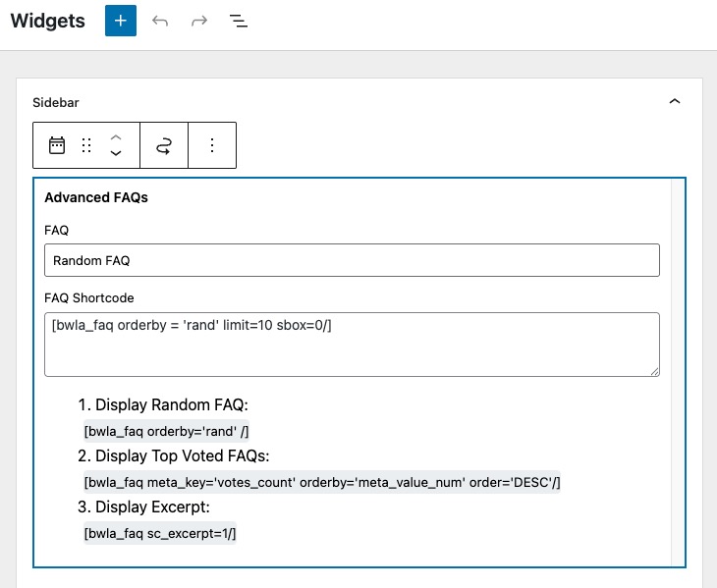Click inside the FAQ Shortcode textarea
Screen dimensions: 717x588
[x=352, y=345]
